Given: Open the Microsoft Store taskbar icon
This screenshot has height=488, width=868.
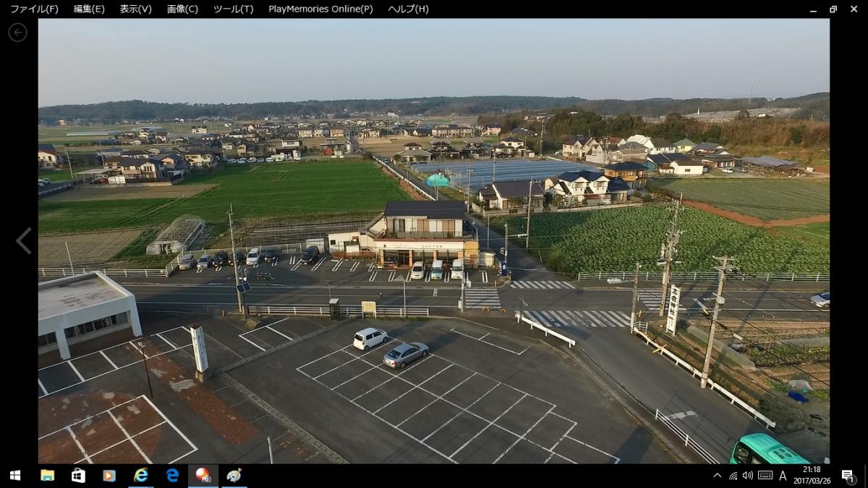Looking at the screenshot, I should click(78, 476).
